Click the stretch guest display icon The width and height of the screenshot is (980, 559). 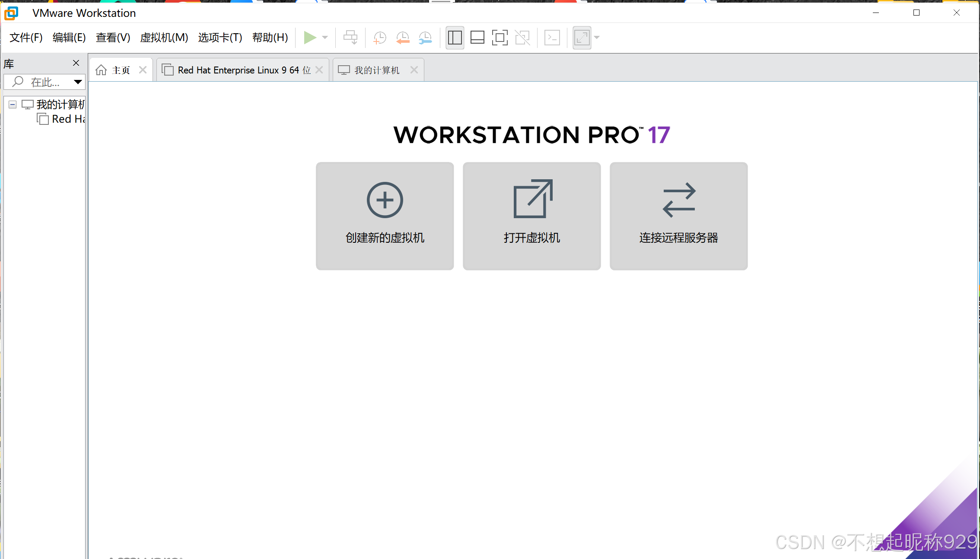click(x=582, y=38)
